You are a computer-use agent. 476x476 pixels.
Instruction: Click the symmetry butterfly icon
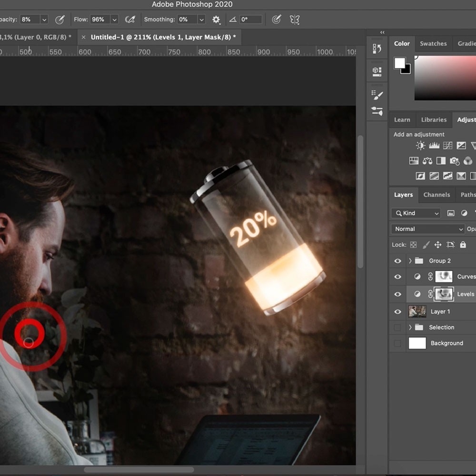[x=295, y=20]
